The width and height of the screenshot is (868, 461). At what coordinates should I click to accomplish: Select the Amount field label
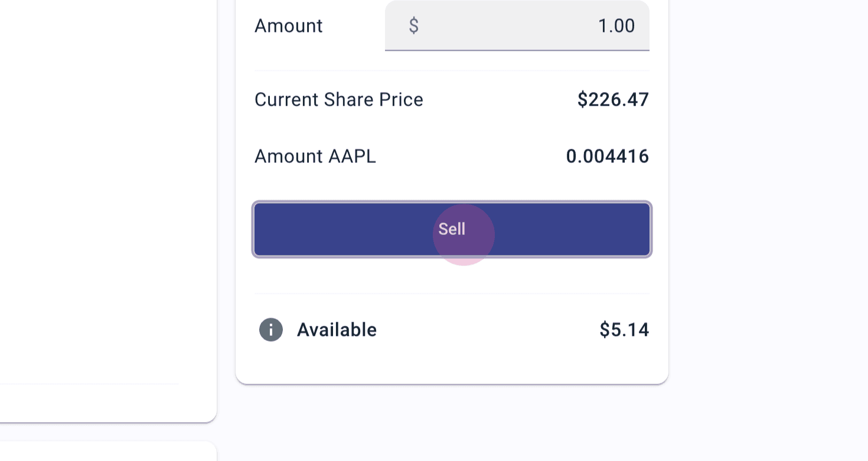[x=288, y=26]
